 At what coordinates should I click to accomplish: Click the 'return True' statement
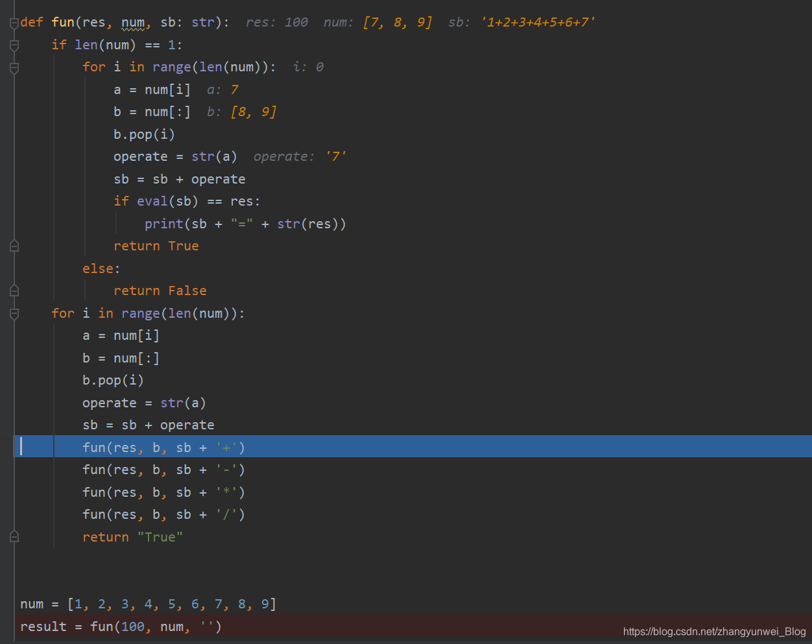[x=156, y=246]
